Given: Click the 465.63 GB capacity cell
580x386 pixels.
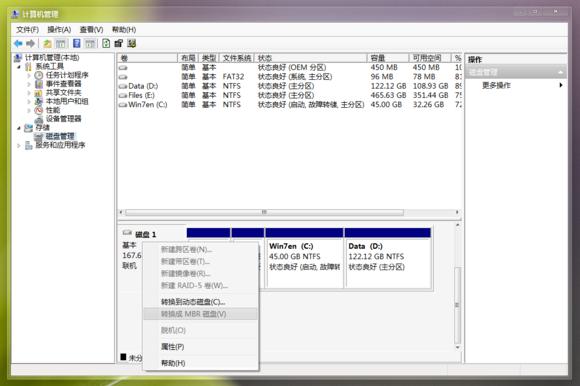Looking at the screenshot, I should pyautogui.click(x=388, y=95).
